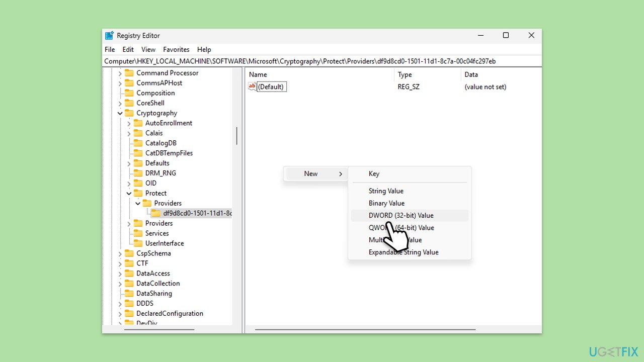This screenshot has width=644, height=362.
Task: Maximize the Registry Editor window
Action: pyautogui.click(x=506, y=35)
